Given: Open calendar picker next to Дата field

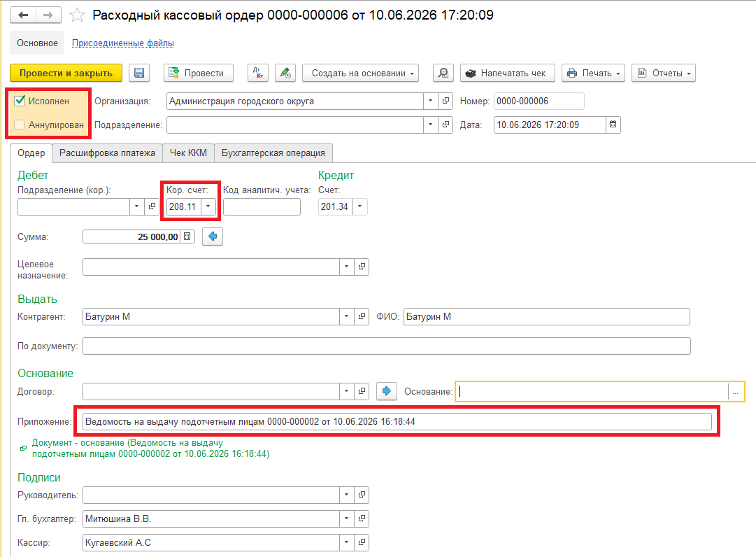Looking at the screenshot, I should click(x=613, y=125).
